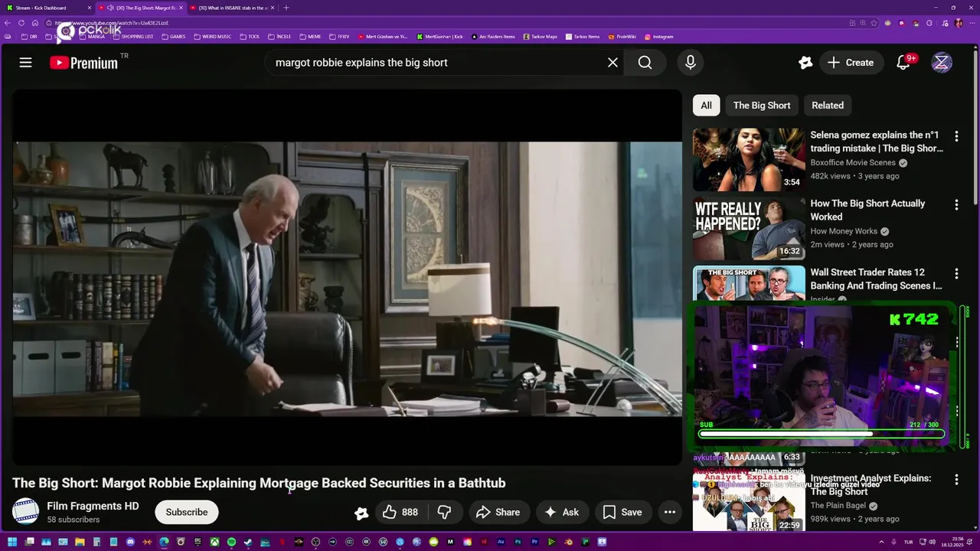Visit the How Money Works channel
This screenshot has height=551, width=980.
pos(844,231)
